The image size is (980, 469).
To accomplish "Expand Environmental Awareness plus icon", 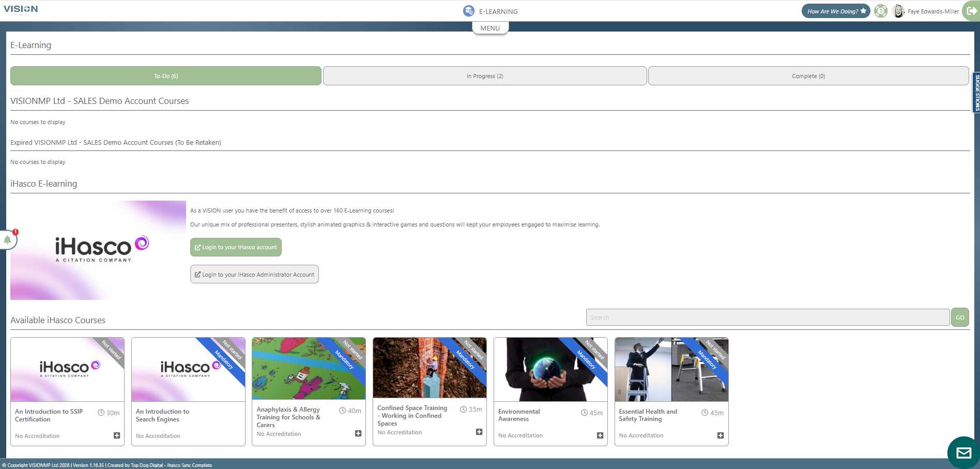I will pos(600,435).
